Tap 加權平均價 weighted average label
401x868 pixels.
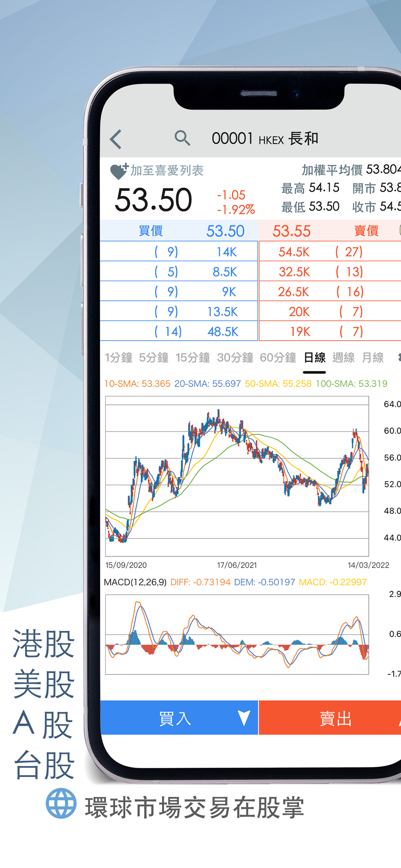point(332,170)
